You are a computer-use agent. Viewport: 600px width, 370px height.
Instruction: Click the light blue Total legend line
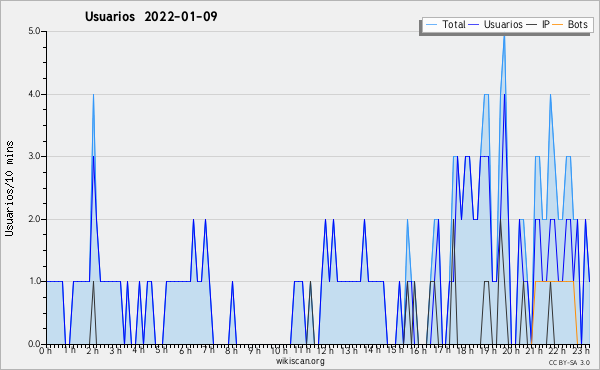[432, 25]
